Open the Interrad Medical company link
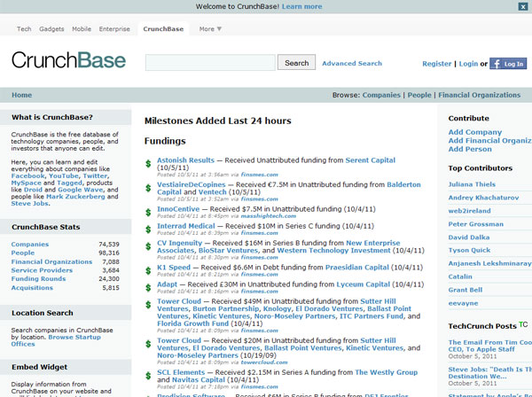 click(186, 226)
